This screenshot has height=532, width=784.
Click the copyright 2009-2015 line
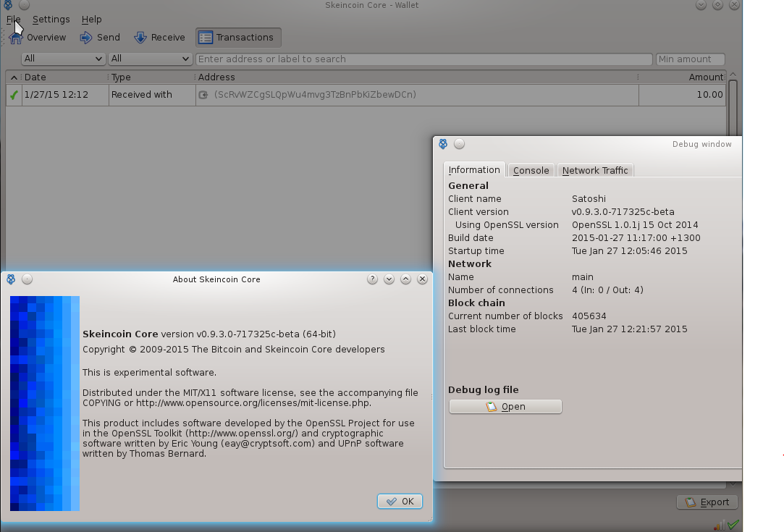tap(234, 350)
